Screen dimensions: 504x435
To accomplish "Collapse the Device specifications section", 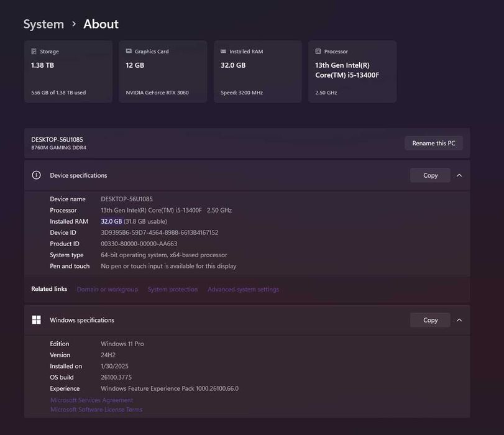I will point(459,175).
